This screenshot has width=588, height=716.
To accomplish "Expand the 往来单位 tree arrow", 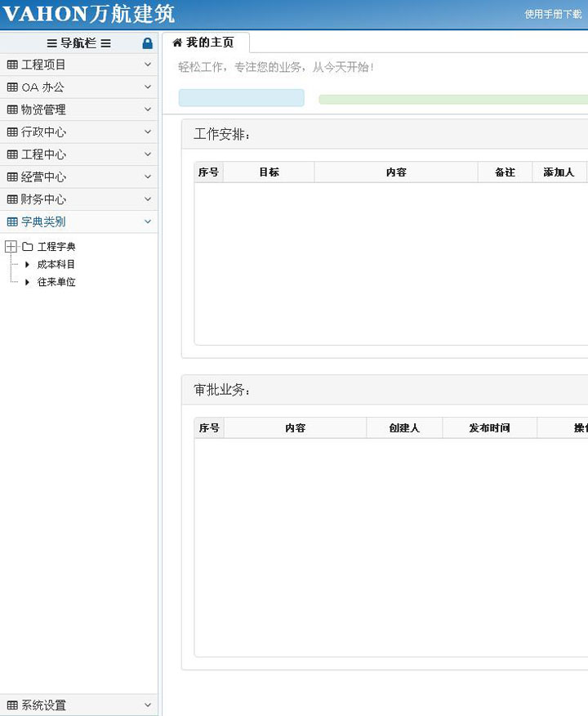I will pyautogui.click(x=27, y=282).
